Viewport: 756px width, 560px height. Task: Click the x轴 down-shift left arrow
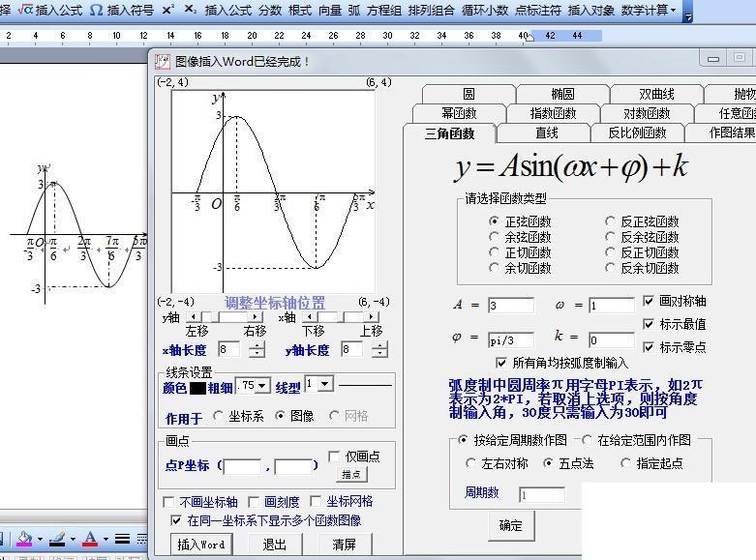coord(309,316)
